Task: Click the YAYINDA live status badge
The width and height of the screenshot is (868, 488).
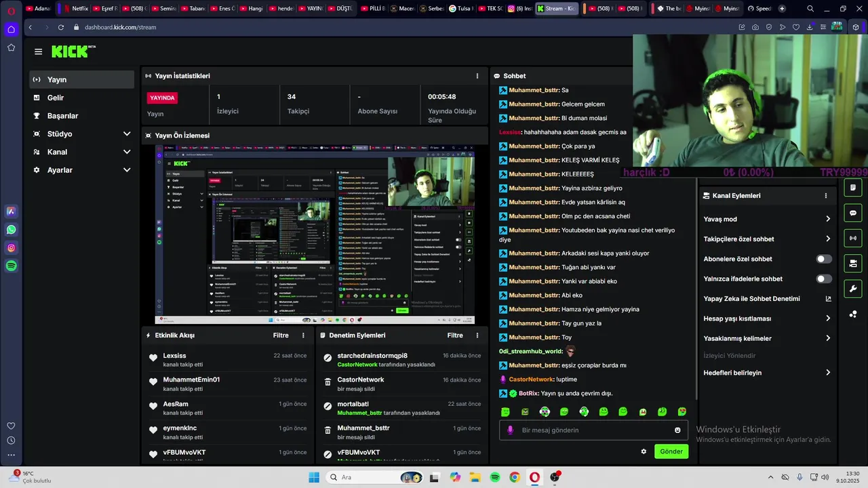Action: click(162, 98)
